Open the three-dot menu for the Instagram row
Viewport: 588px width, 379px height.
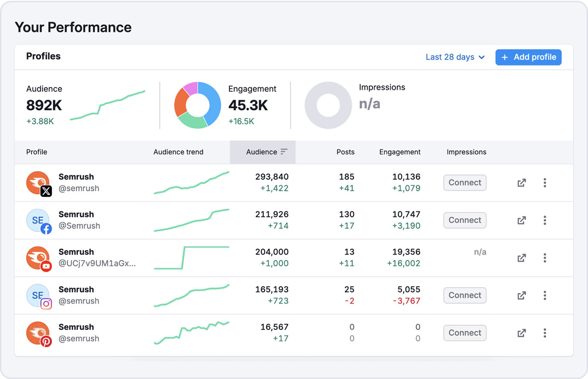coord(545,296)
